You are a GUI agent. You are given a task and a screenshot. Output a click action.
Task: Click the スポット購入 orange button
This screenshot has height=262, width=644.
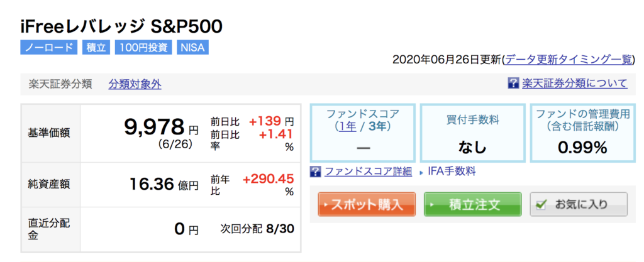(x=367, y=204)
